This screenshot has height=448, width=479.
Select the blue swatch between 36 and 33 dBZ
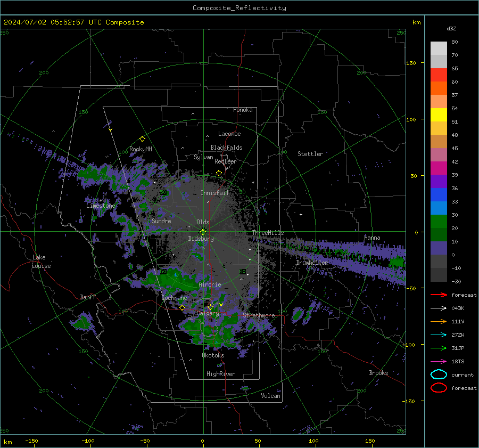tap(439, 195)
